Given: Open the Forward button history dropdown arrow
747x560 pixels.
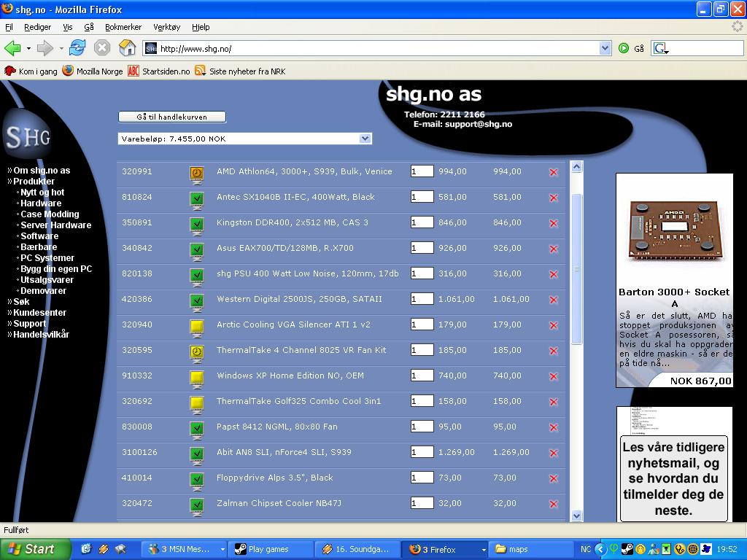Looking at the screenshot, I should [x=61, y=48].
